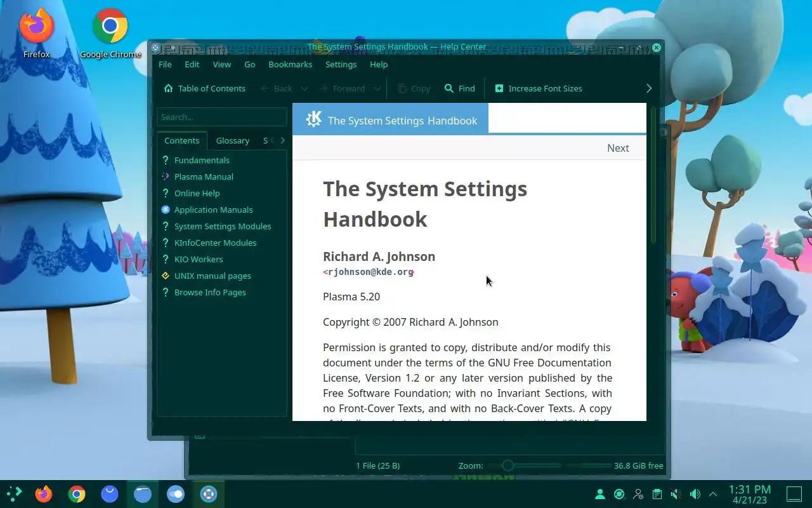Focus the sidebar Search field

pos(222,117)
